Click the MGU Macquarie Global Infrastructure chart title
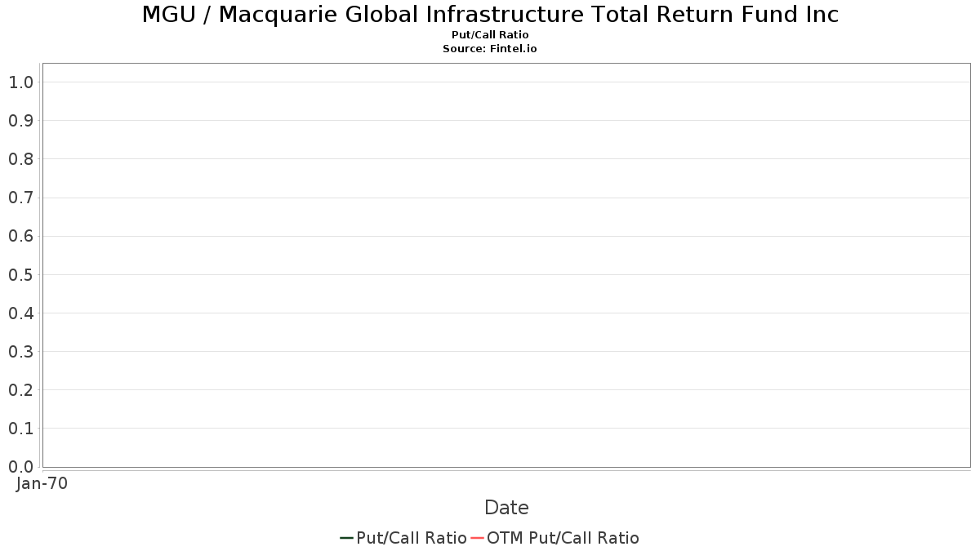This screenshot has height=551, width=980. [490, 15]
